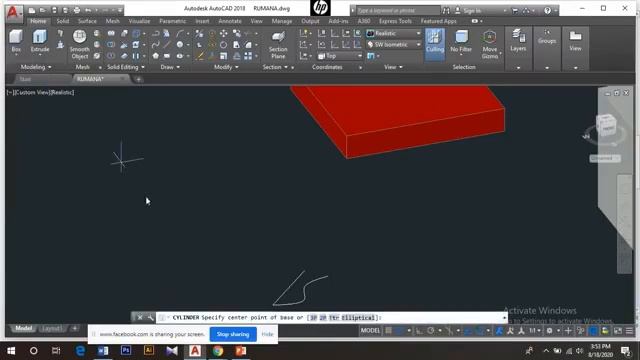This screenshot has width=640, height=360.
Task: Select the Box solid tool
Action: click(16, 41)
